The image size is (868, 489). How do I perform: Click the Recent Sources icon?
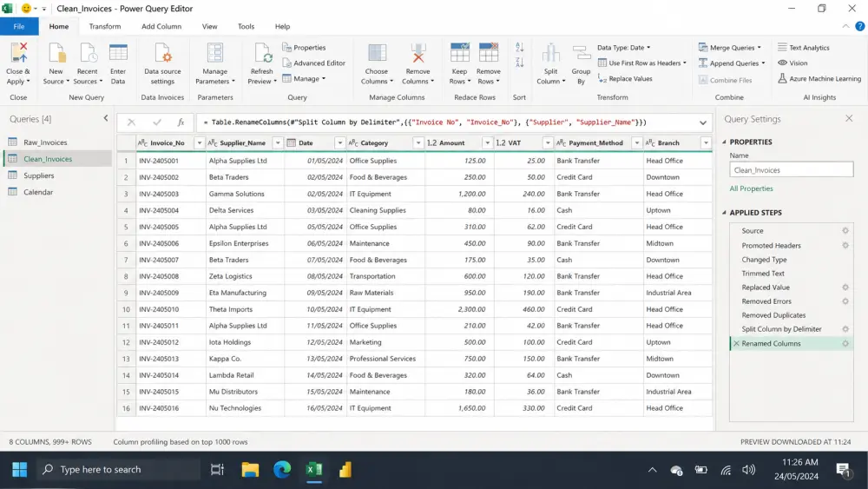coord(88,53)
